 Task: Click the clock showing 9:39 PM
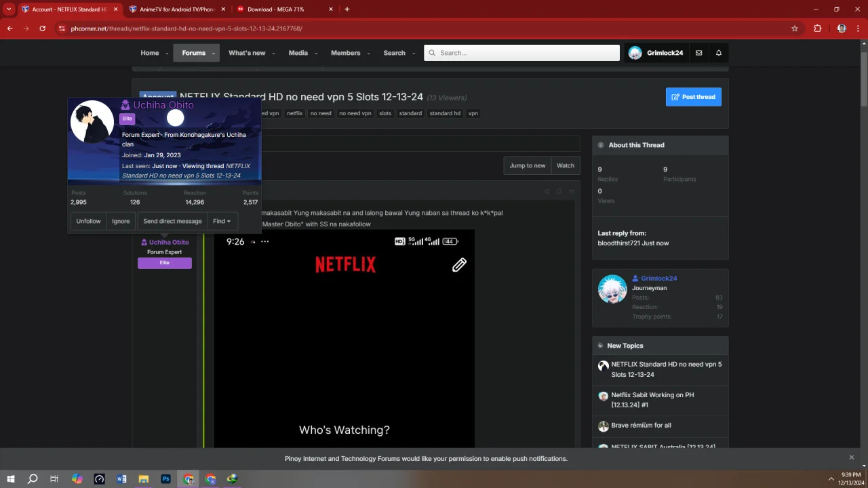pos(851,474)
